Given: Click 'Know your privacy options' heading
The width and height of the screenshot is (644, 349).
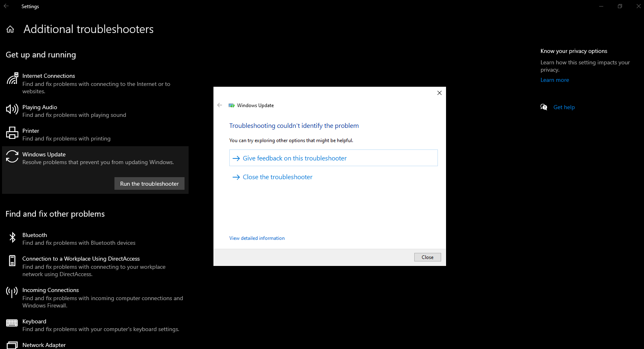Looking at the screenshot, I should tap(574, 51).
